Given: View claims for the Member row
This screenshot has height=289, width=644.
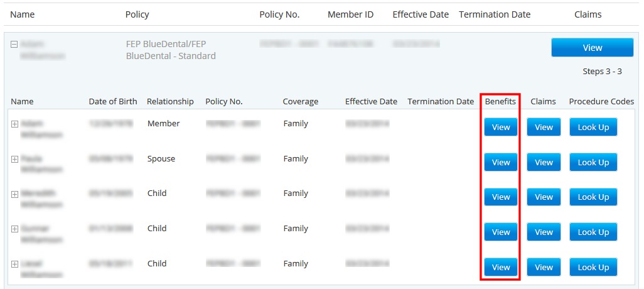Looking at the screenshot, I should [x=544, y=128].
